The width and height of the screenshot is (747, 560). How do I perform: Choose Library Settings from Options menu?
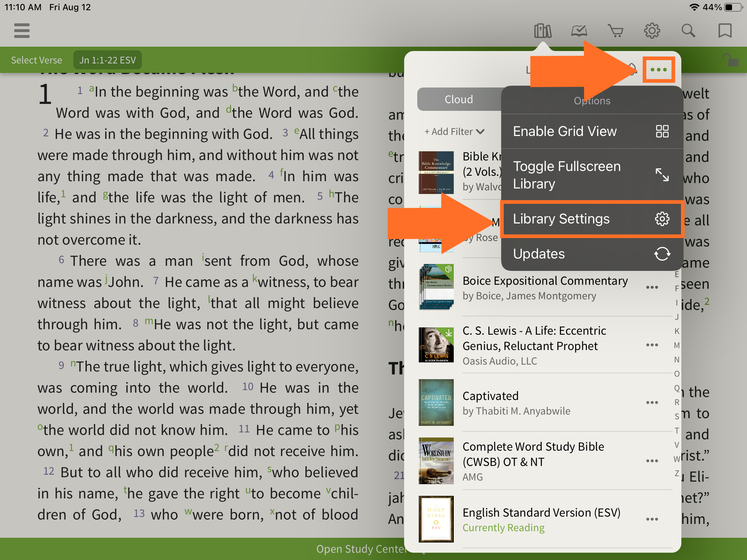[x=592, y=219]
